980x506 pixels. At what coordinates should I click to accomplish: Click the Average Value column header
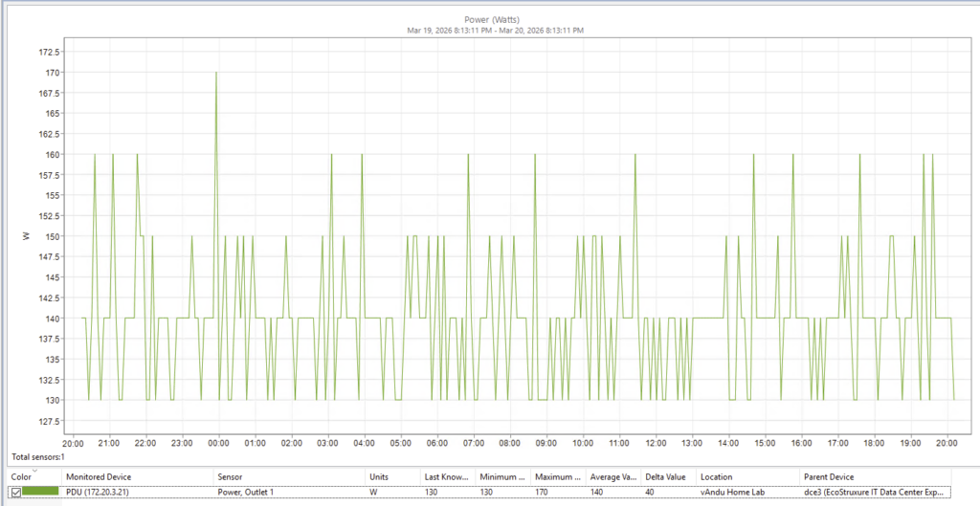pyautogui.click(x=612, y=476)
